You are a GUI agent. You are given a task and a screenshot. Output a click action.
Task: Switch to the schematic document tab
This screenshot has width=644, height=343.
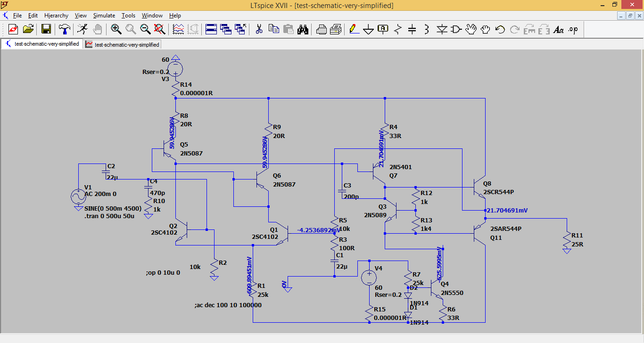(42, 44)
